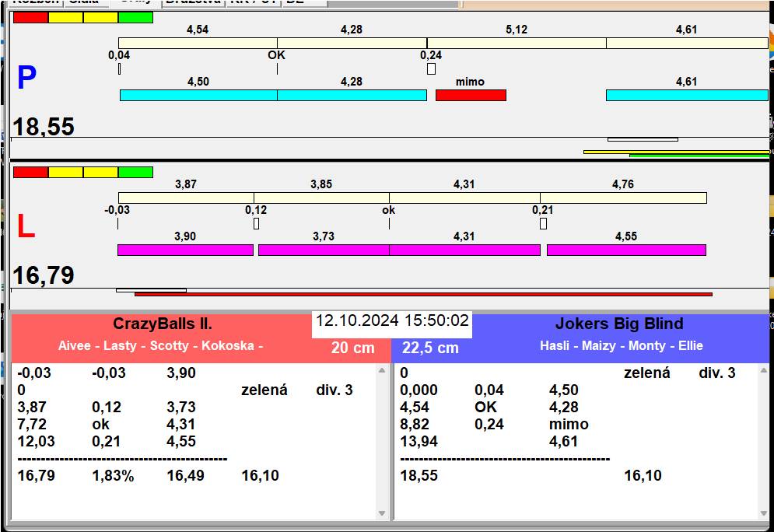Click the blue lane letter P
Image resolution: width=774 pixels, height=532 pixels.
click(x=26, y=77)
